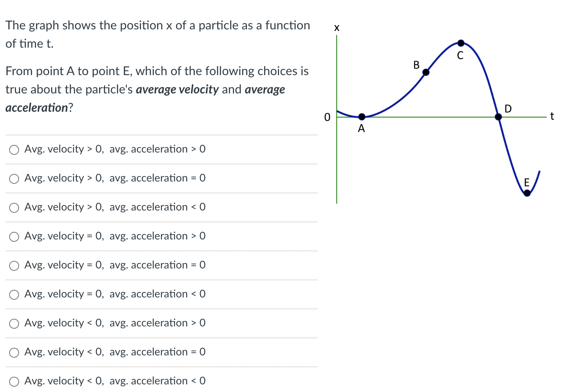The height and width of the screenshot is (392, 571).
Task: Click the bold 'average velocity' text
Action: click(177, 90)
